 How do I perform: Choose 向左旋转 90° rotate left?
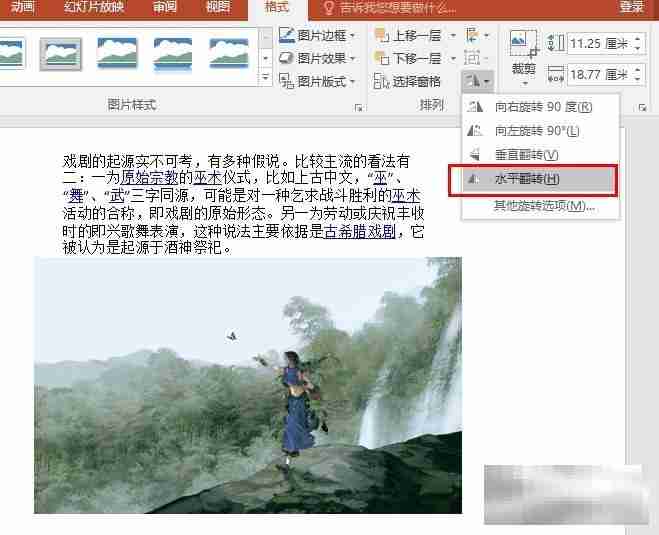click(x=540, y=131)
